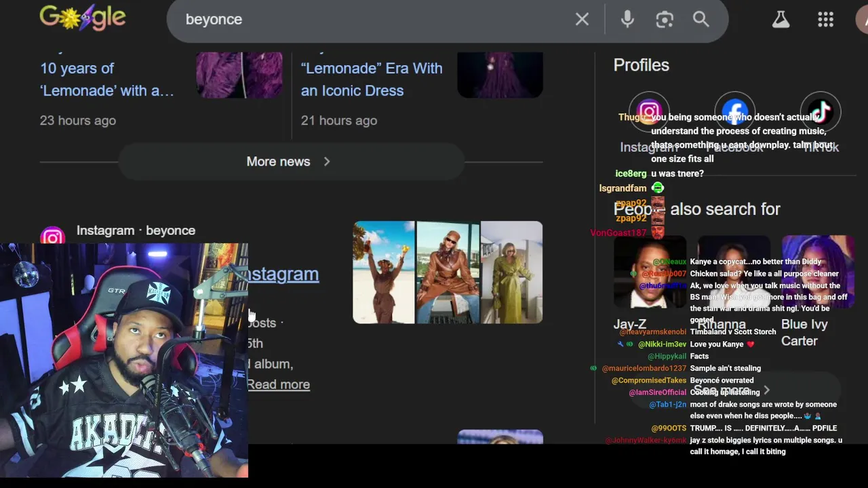
Task: Click the 'Instagram · beyonce' source label
Action: pyautogui.click(x=136, y=230)
